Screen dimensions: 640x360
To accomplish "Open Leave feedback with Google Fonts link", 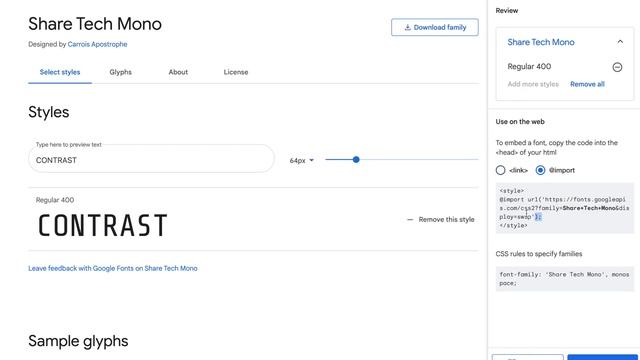I will (113, 268).
